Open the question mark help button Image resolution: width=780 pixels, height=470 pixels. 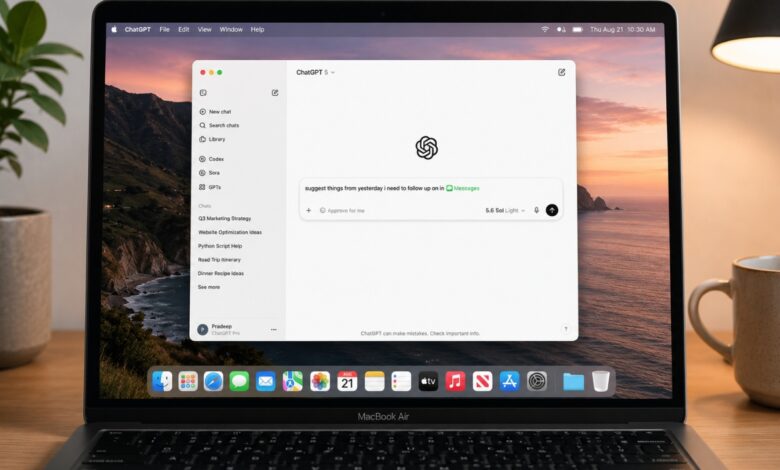[566, 329]
